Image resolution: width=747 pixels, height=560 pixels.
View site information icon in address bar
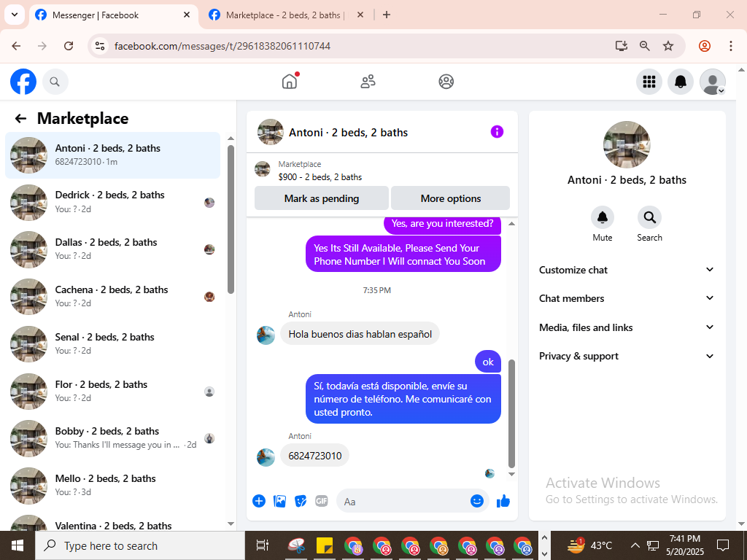(x=99, y=46)
